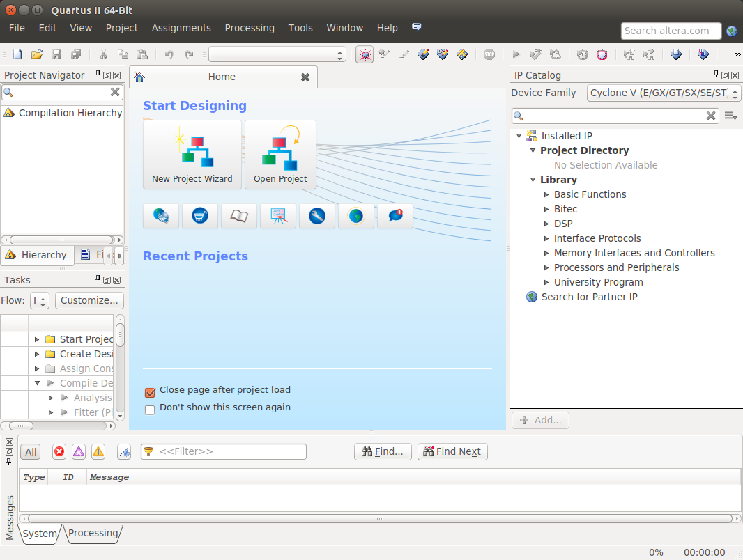Open the Assignments menu
This screenshot has width=743, height=560.
181,28
